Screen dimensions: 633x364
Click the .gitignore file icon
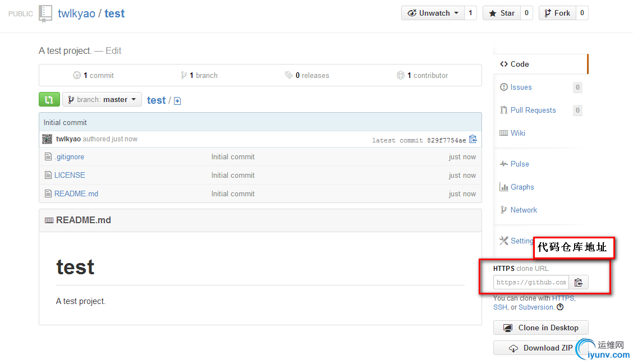pos(48,156)
